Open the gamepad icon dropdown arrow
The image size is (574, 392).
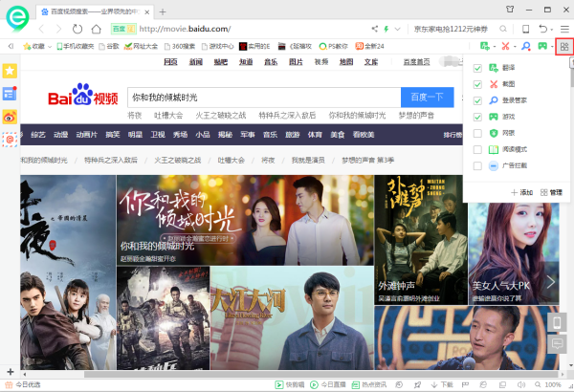coord(552,47)
